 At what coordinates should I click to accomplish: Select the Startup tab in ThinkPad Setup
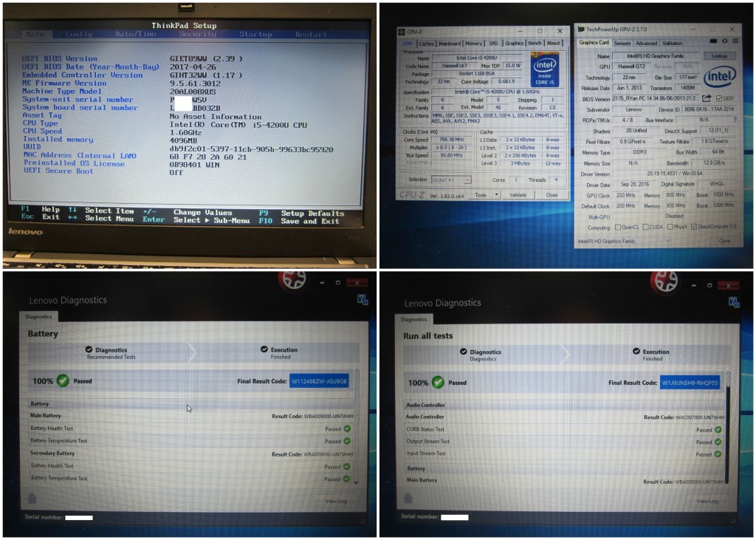255,34
